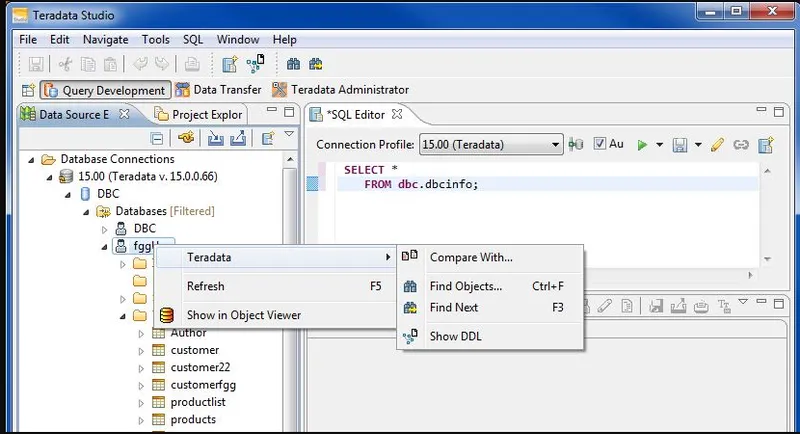Click the pencil edit icon in SQL Editor
Viewport: 800px width, 434px height.
click(x=717, y=145)
